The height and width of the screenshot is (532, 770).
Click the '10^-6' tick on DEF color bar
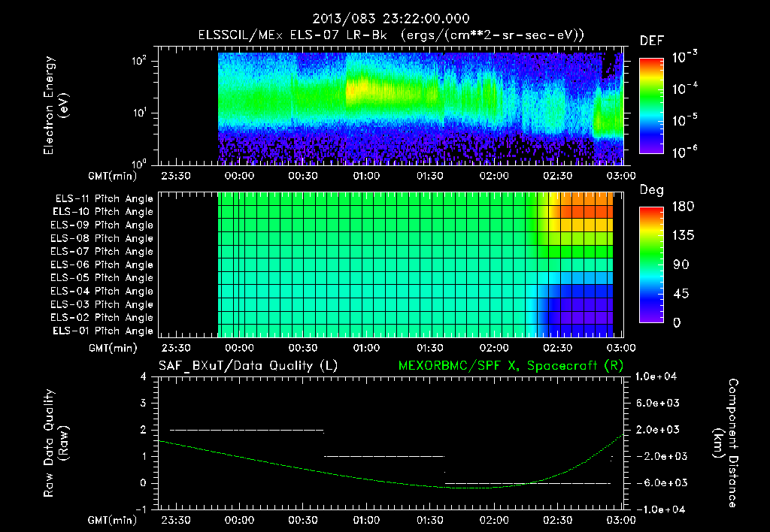click(684, 152)
